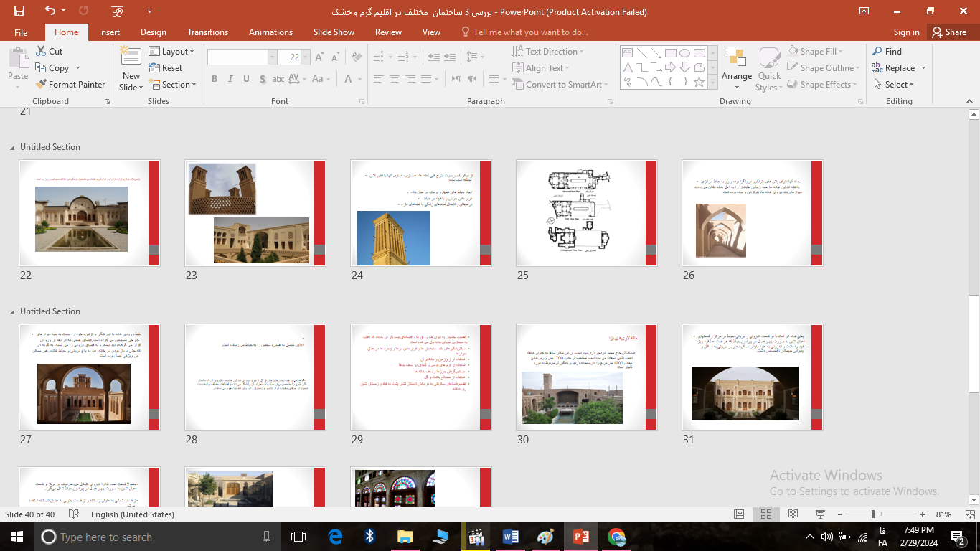The width and height of the screenshot is (980, 551).
Task: Open Reading View from status bar
Action: pos(793,514)
